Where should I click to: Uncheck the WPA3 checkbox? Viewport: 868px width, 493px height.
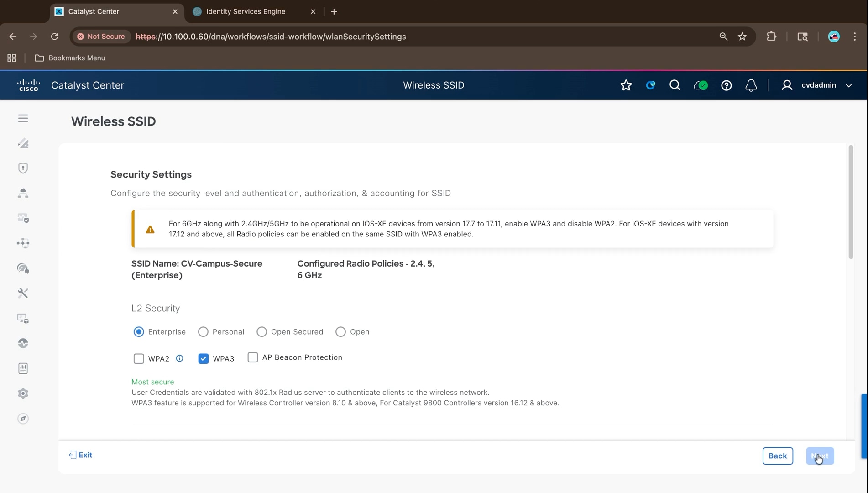point(204,359)
